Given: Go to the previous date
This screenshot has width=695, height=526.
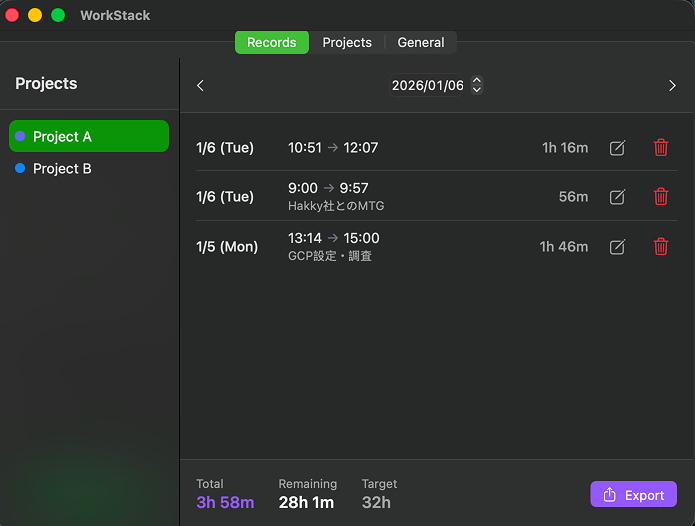Looking at the screenshot, I should tap(200, 86).
